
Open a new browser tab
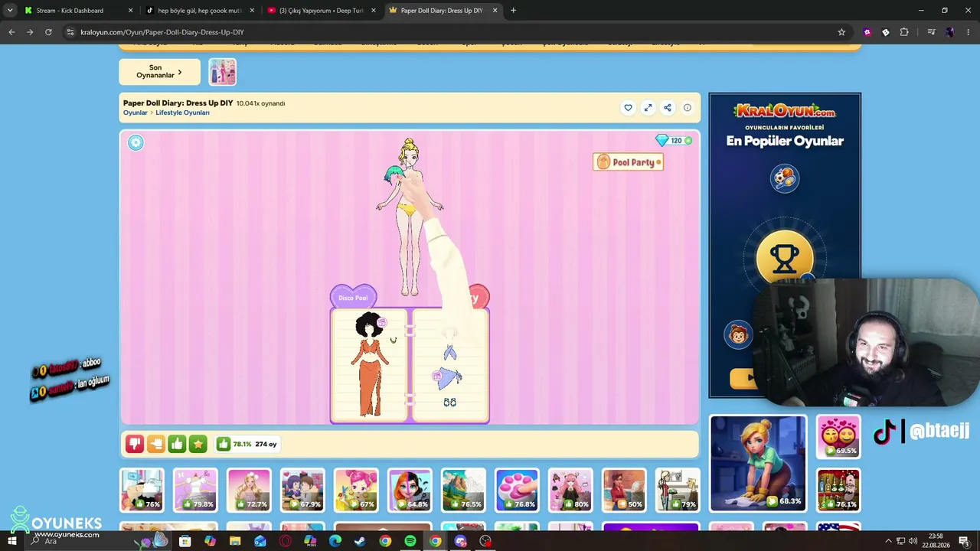point(513,11)
